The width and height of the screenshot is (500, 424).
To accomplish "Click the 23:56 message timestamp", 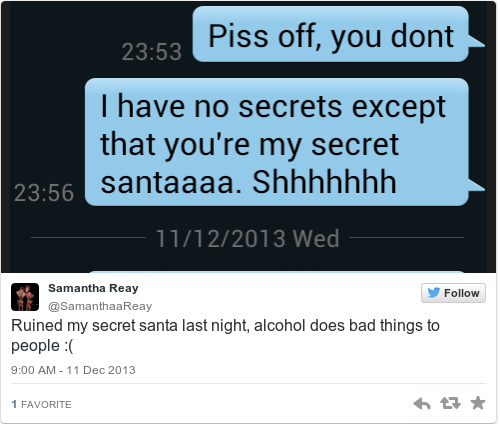I will point(44,193).
